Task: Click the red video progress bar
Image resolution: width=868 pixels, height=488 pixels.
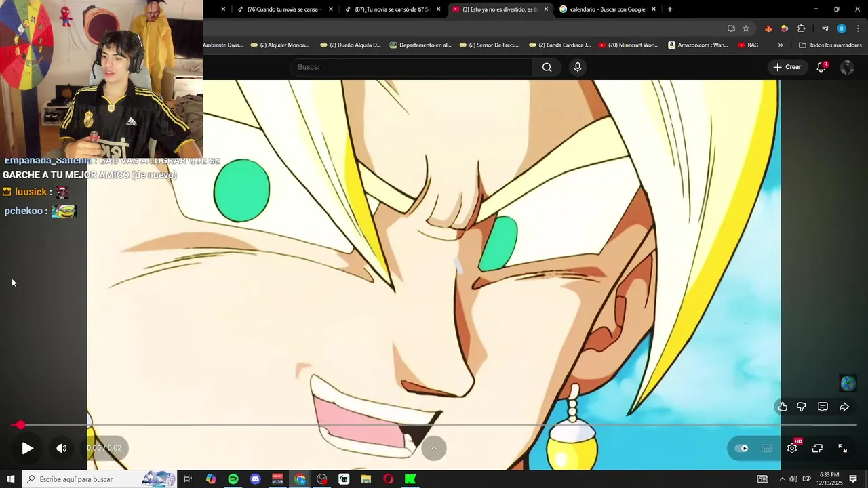Action: click(434, 425)
